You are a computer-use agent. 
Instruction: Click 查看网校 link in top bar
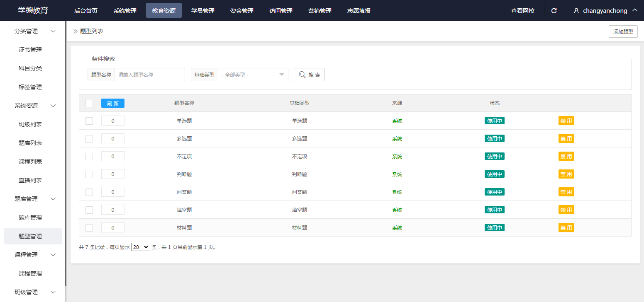point(523,11)
